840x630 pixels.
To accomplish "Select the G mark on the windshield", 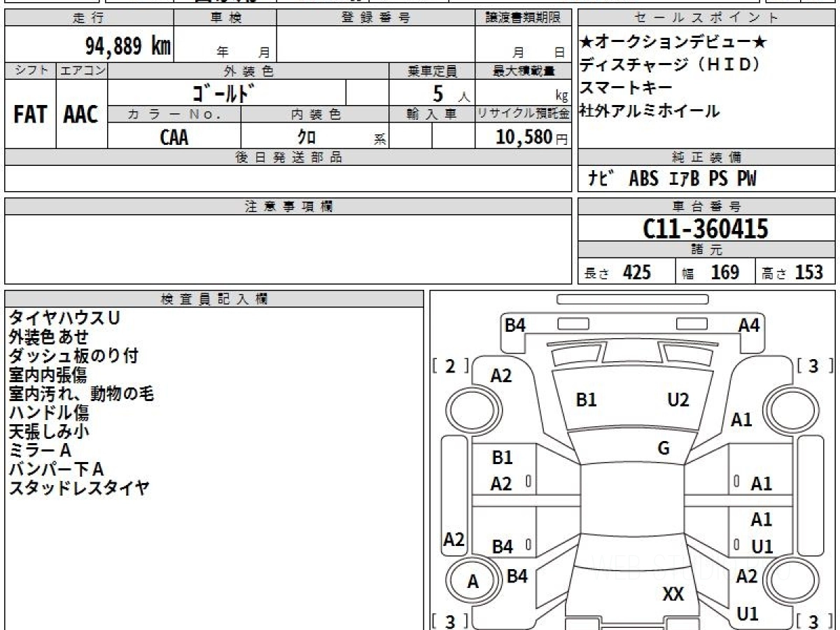I will coord(664,449).
